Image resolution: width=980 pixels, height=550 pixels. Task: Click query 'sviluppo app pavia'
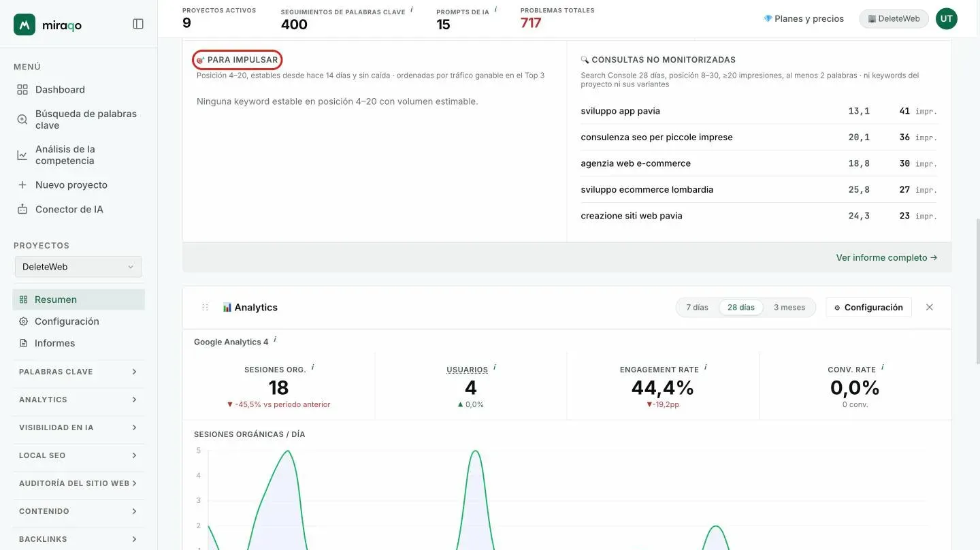point(621,111)
